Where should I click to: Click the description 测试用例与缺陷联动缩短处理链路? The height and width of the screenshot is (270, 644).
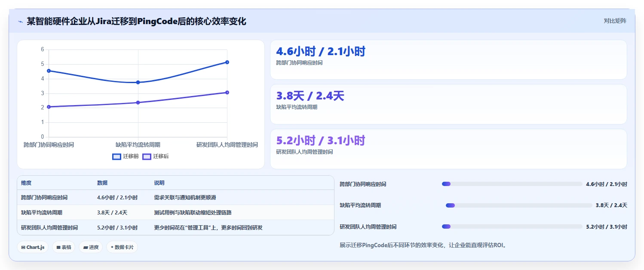(x=193, y=213)
